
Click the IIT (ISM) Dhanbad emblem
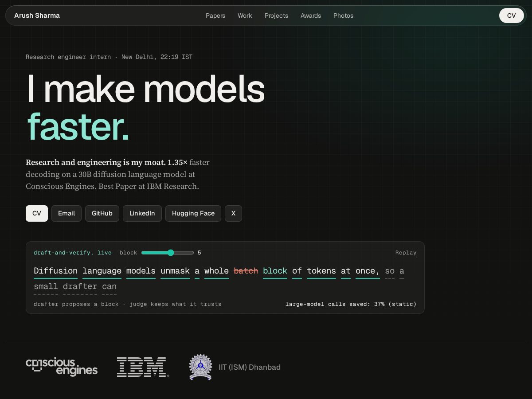(x=200, y=367)
